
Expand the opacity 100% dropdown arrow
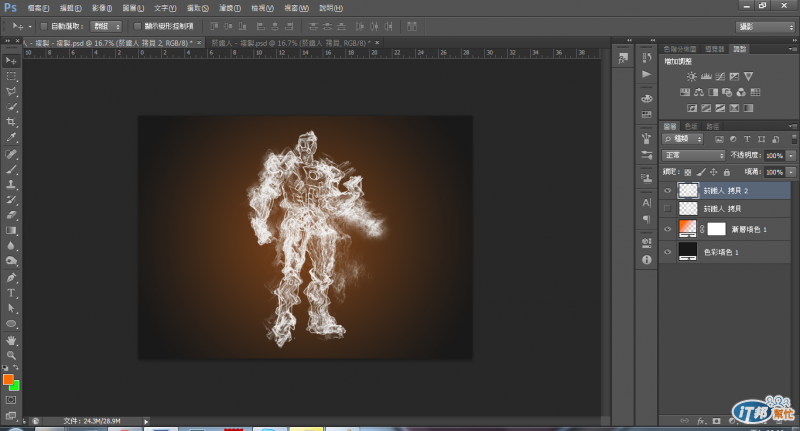pos(791,156)
